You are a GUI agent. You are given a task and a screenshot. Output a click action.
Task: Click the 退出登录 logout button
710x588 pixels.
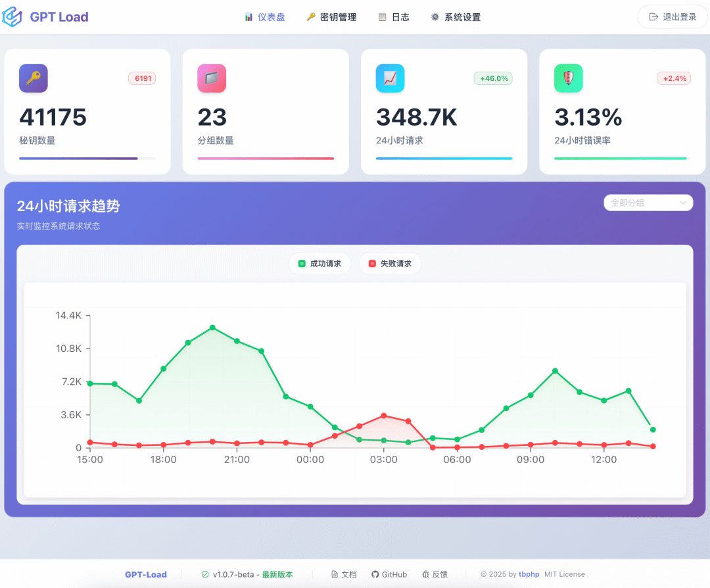point(672,17)
